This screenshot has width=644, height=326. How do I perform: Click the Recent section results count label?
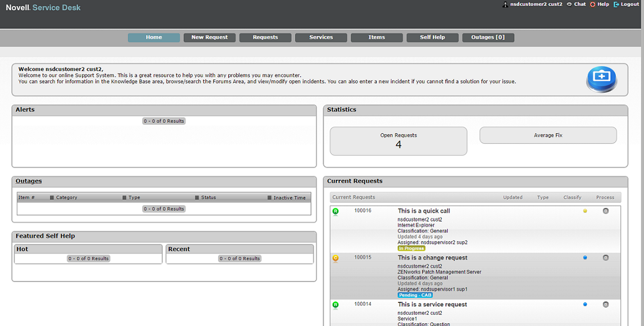pyautogui.click(x=240, y=259)
